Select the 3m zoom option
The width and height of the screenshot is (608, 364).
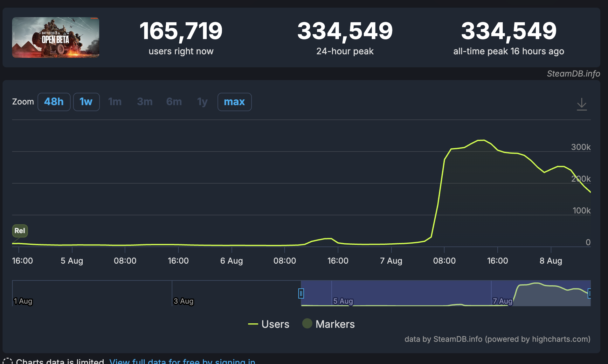click(144, 102)
